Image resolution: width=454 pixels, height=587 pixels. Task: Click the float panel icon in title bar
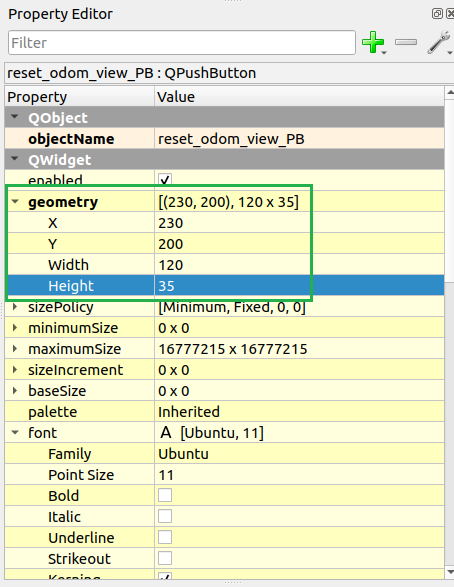click(437, 14)
